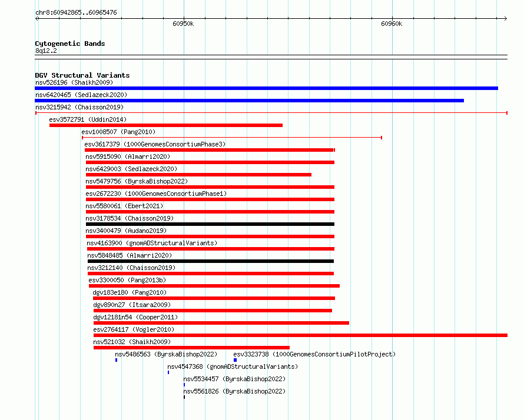The image size is (524, 420).
Task: Click black bar under nsv3178534
Action: (210, 224)
